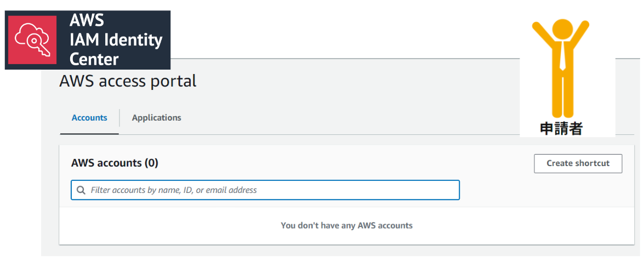Click the magnifying glass search icon
Viewport: 644px width, 262px height.
click(81, 190)
